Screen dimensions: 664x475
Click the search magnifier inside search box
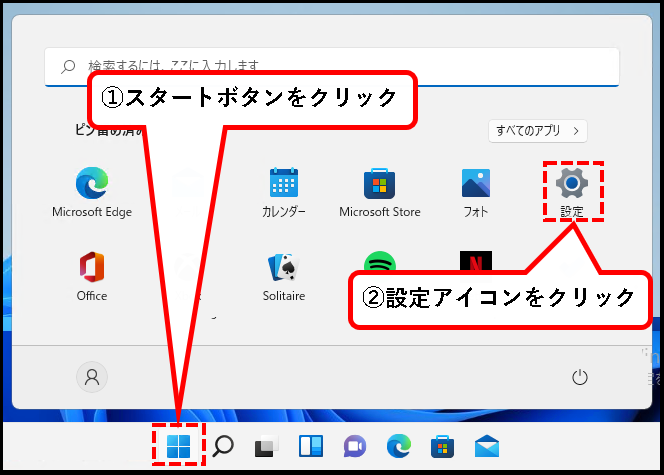tap(68, 66)
